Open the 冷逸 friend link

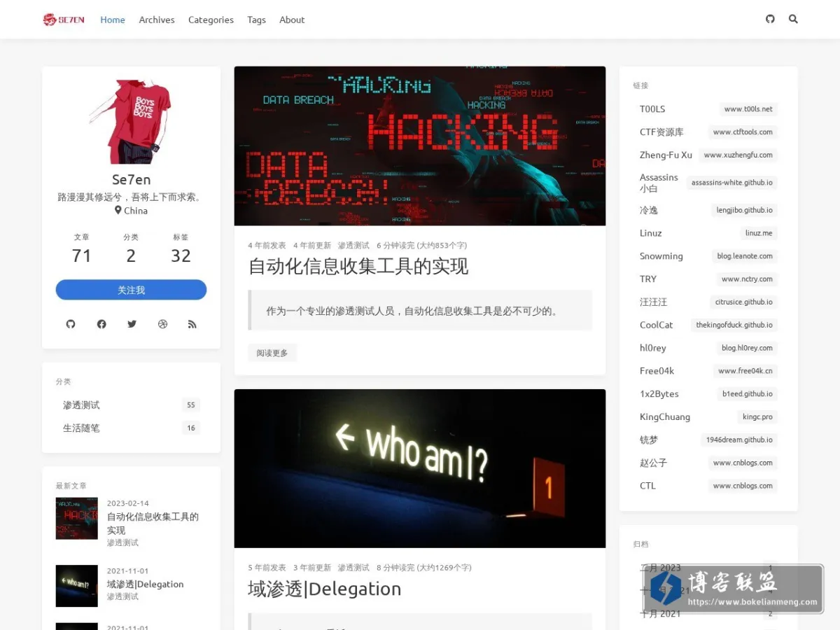pos(708,210)
